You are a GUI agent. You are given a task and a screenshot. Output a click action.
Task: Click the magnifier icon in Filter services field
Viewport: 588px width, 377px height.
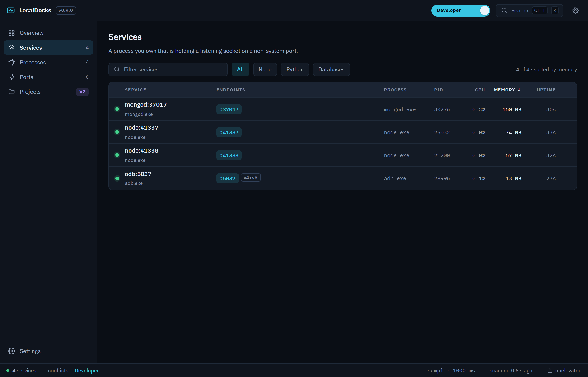[117, 69]
